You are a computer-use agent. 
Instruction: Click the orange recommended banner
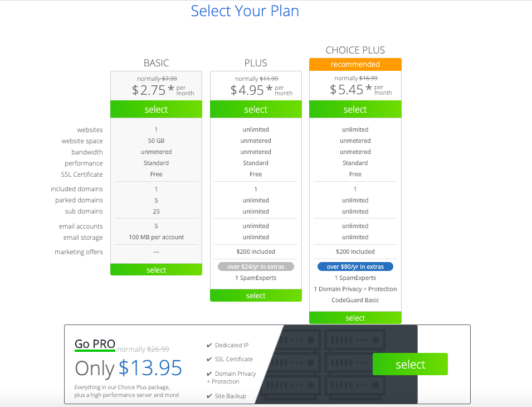(x=355, y=64)
